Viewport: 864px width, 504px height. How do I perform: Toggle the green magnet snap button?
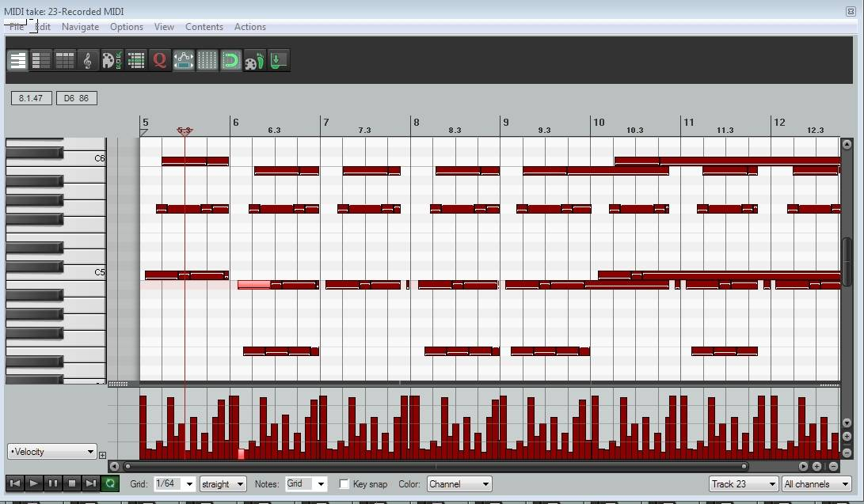click(x=231, y=60)
